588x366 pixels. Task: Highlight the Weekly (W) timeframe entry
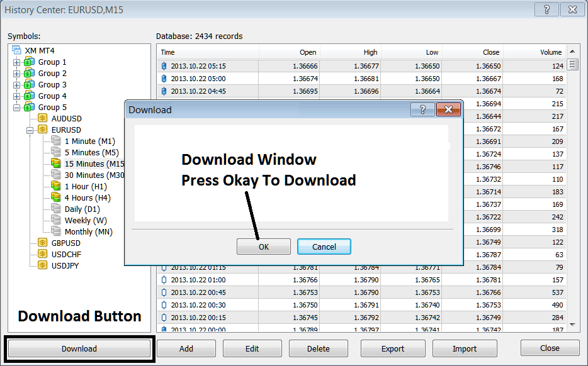pyautogui.click(x=56, y=220)
